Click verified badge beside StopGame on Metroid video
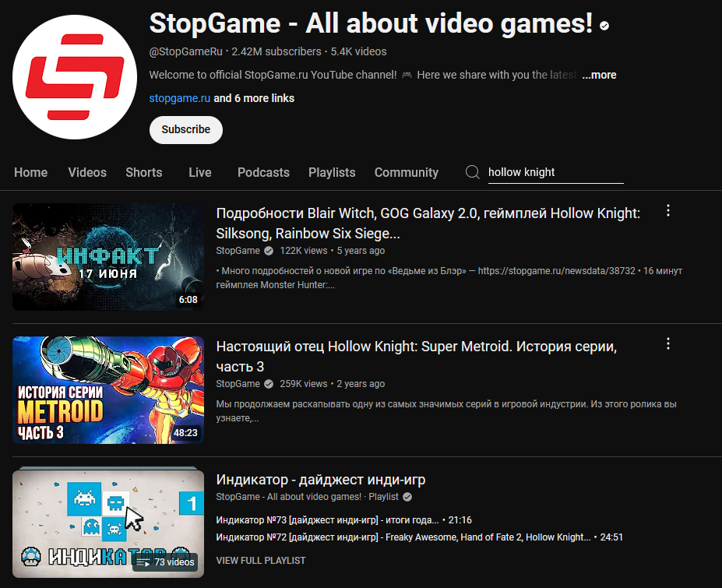Screen dimensions: 722x588 (269, 384)
